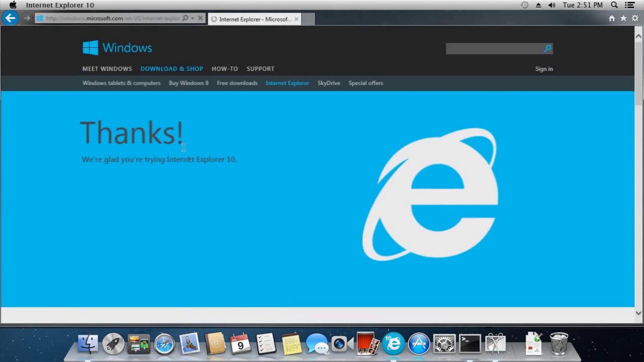644x362 pixels.
Task: Click the eject icon in menu bar
Action: coord(538,5)
